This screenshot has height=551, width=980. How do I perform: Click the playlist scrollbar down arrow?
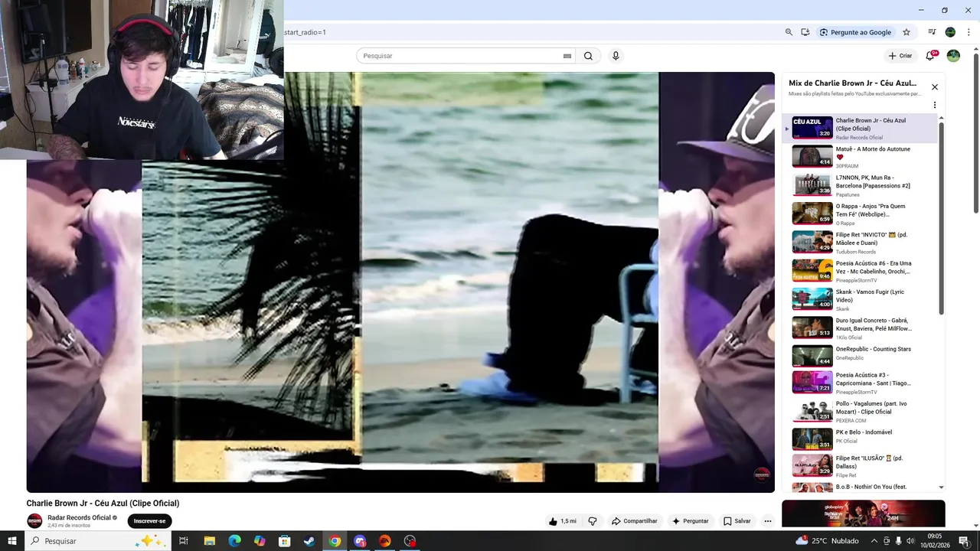[x=941, y=487]
